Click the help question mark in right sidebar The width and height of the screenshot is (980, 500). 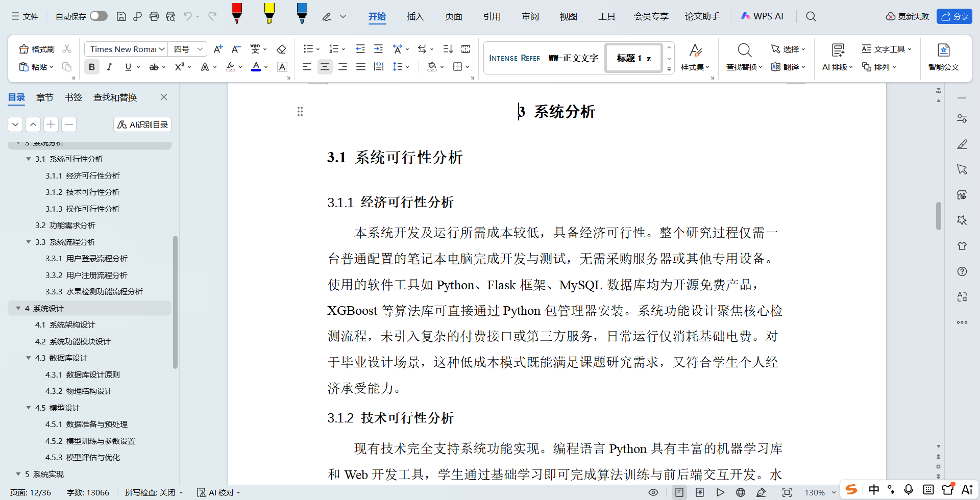962,271
